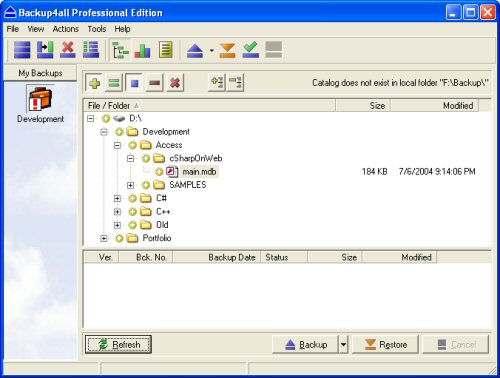Click the collapse all tree icon

[x=236, y=83]
